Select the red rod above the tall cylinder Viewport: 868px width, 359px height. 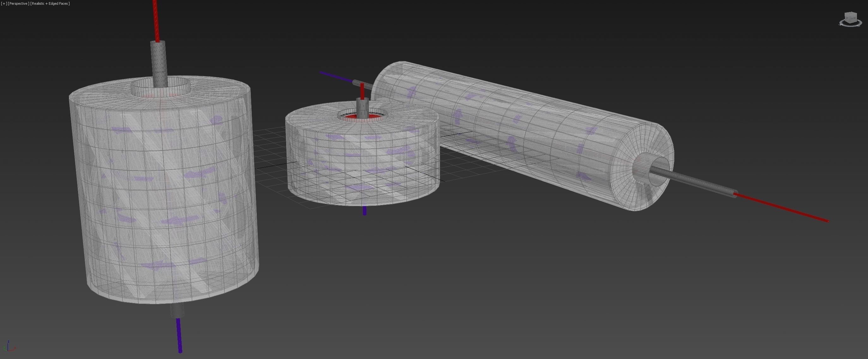[156, 21]
